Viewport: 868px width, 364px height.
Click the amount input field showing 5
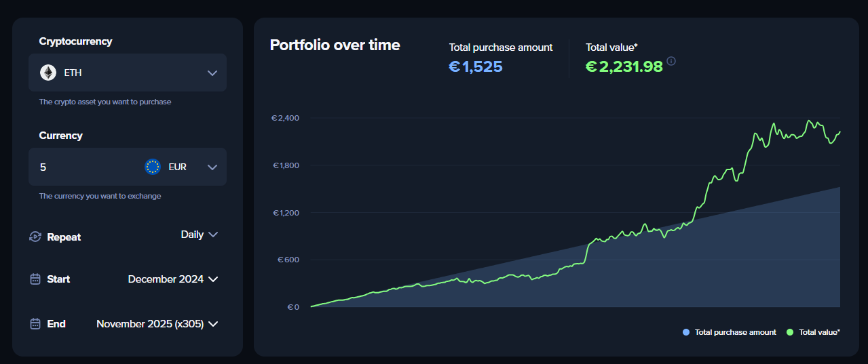(81, 167)
